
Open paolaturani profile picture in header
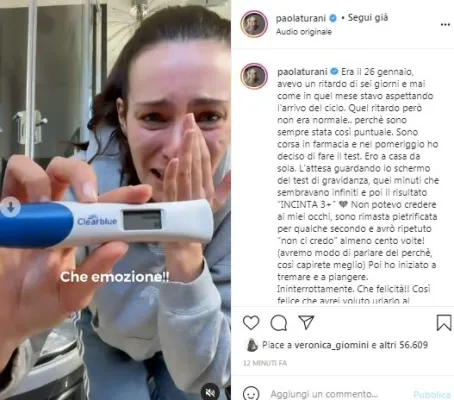[254, 24]
